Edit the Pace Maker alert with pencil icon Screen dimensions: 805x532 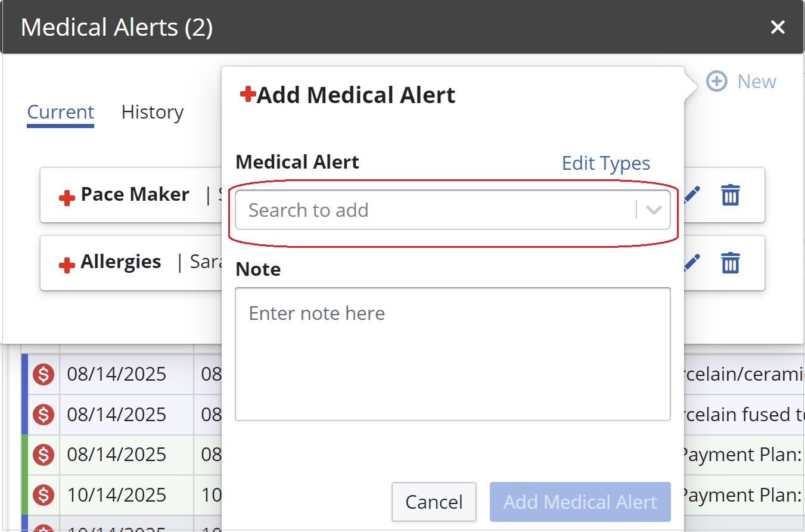click(x=692, y=195)
